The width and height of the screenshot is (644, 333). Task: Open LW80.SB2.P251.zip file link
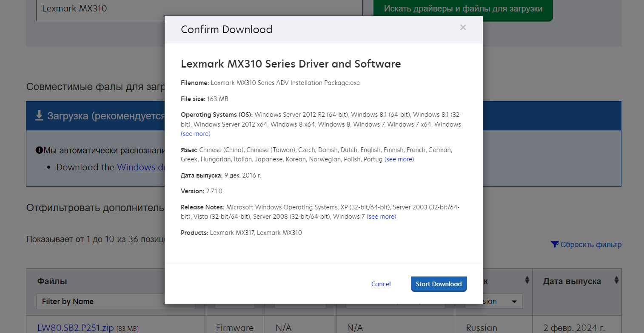click(76, 328)
